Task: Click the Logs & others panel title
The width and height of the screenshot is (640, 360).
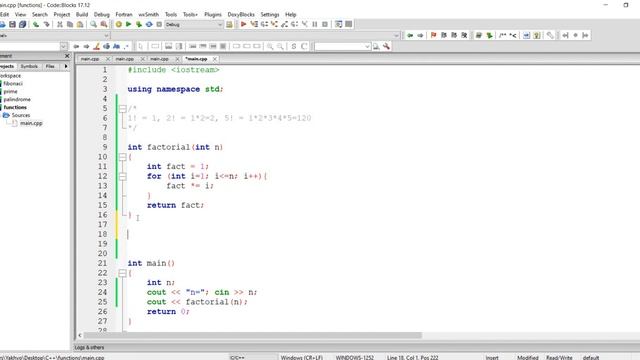Action: tap(89, 347)
